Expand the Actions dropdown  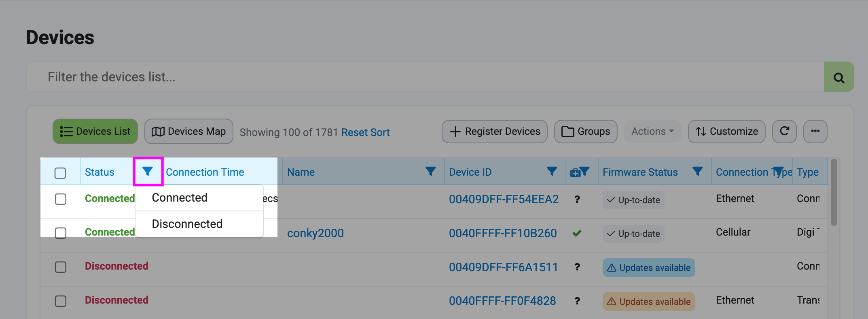652,132
